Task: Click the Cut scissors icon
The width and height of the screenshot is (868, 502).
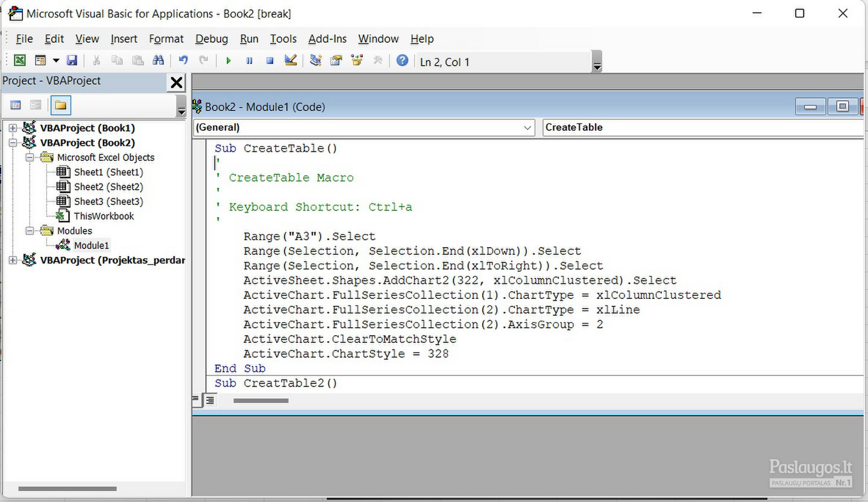Action: (x=96, y=60)
